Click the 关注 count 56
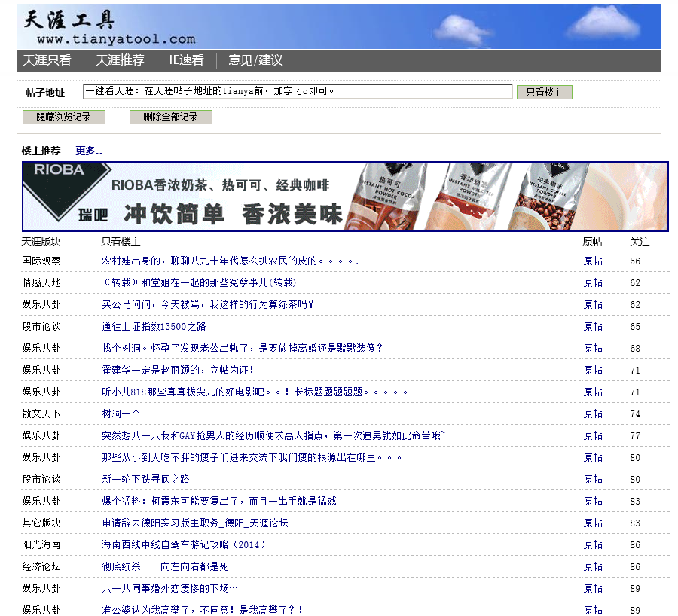The image size is (678, 616). (x=635, y=261)
